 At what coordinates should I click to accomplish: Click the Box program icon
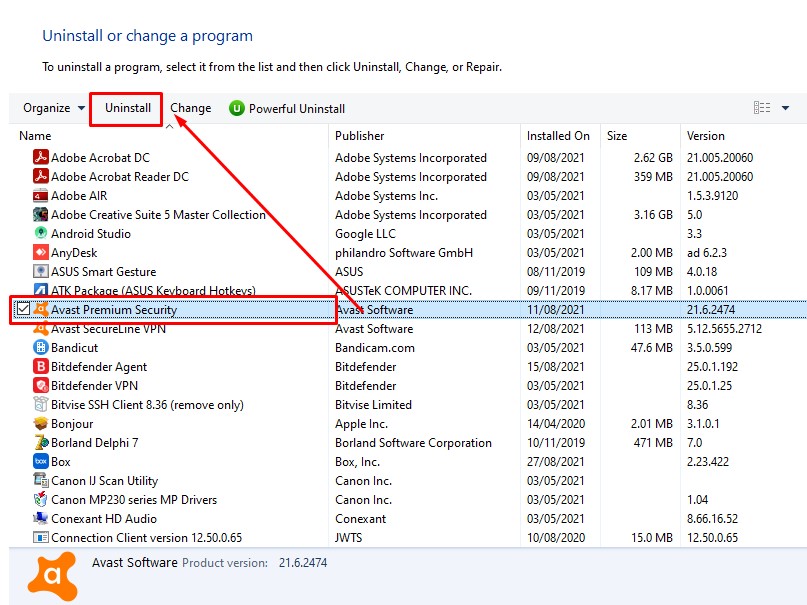(41, 461)
